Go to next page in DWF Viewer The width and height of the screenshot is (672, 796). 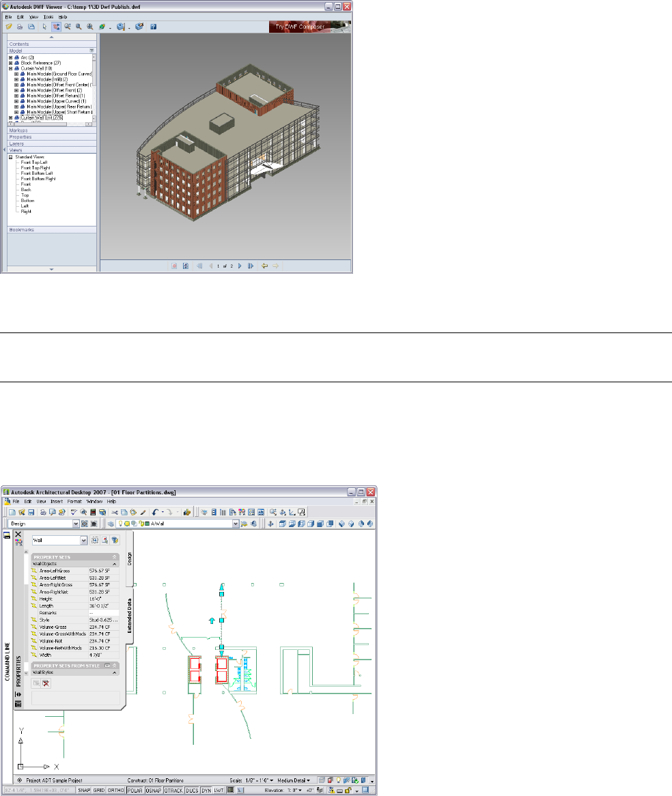(240, 266)
